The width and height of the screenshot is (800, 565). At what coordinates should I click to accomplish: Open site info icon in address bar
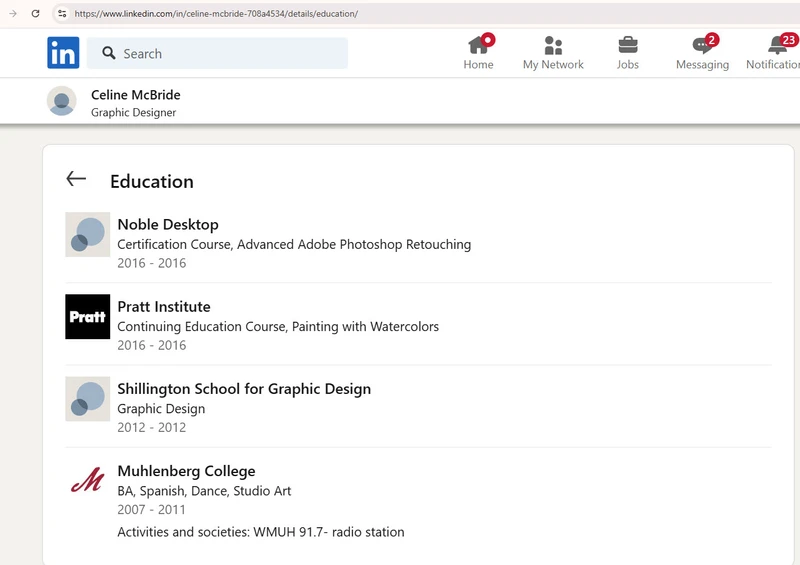click(62, 13)
